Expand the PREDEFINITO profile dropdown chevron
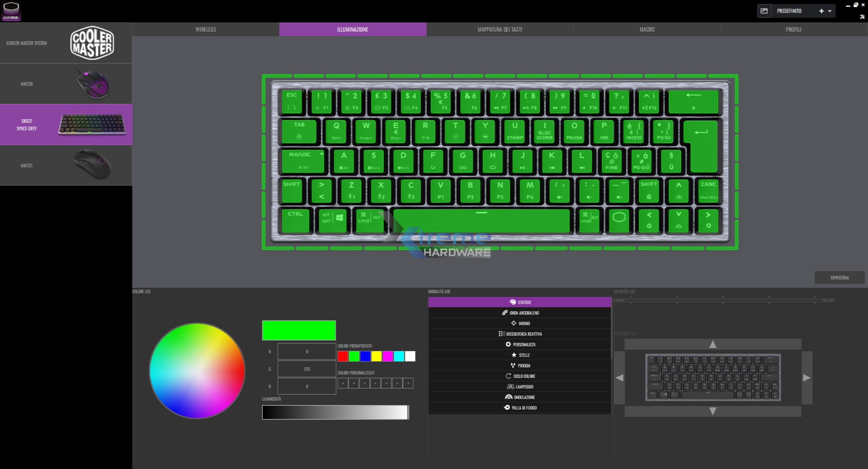Image resolution: width=868 pixels, height=469 pixels. (x=830, y=11)
